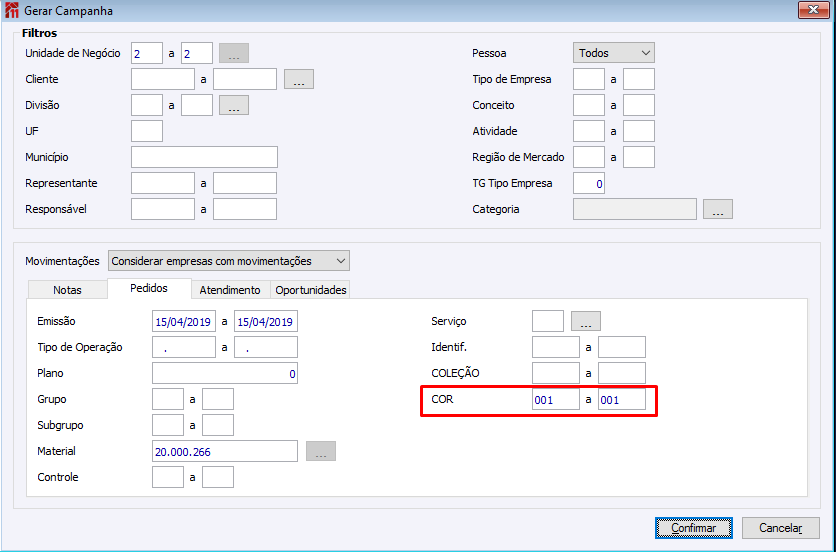The width and height of the screenshot is (836, 552).
Task: Click the Serviço input field
Action: pyautogui.click(x=548, y=321)
